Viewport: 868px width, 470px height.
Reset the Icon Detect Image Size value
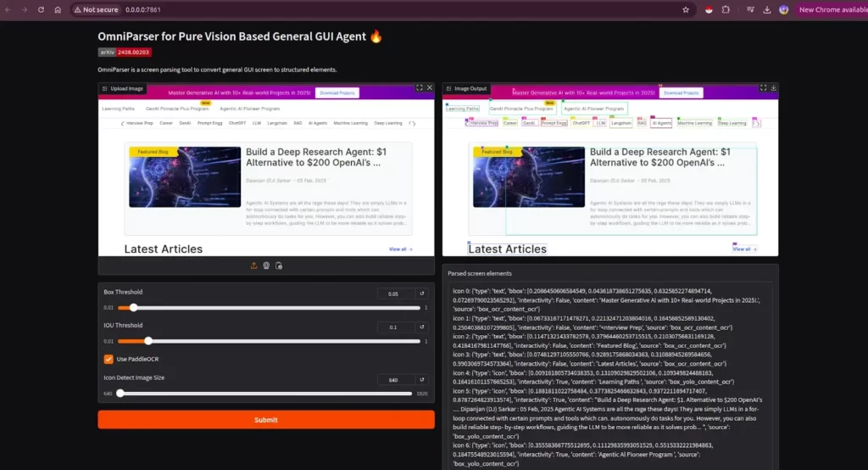click(422, 379)
